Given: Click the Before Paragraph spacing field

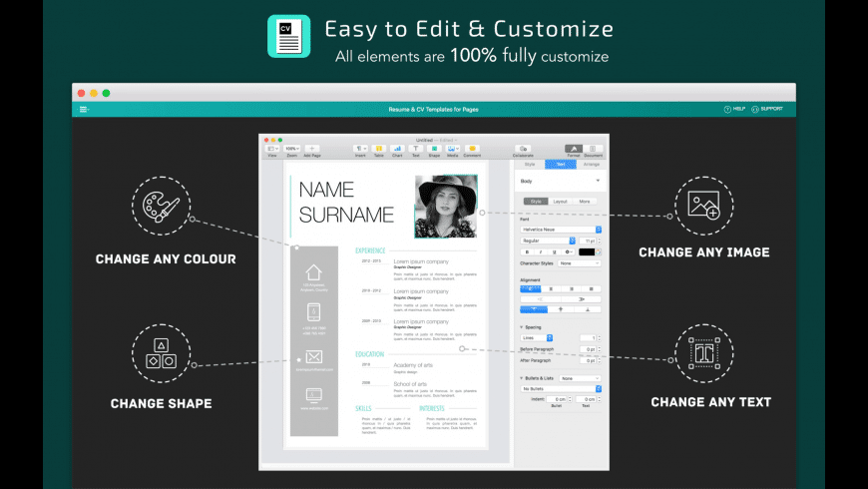Looking at the screenshot, I should tap(588, 349).
